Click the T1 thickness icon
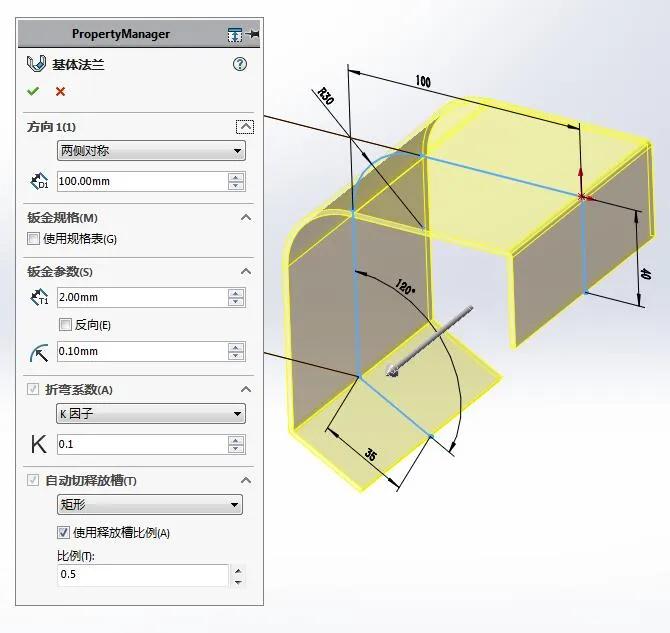The image size is (670, 633). click(39, 297)
